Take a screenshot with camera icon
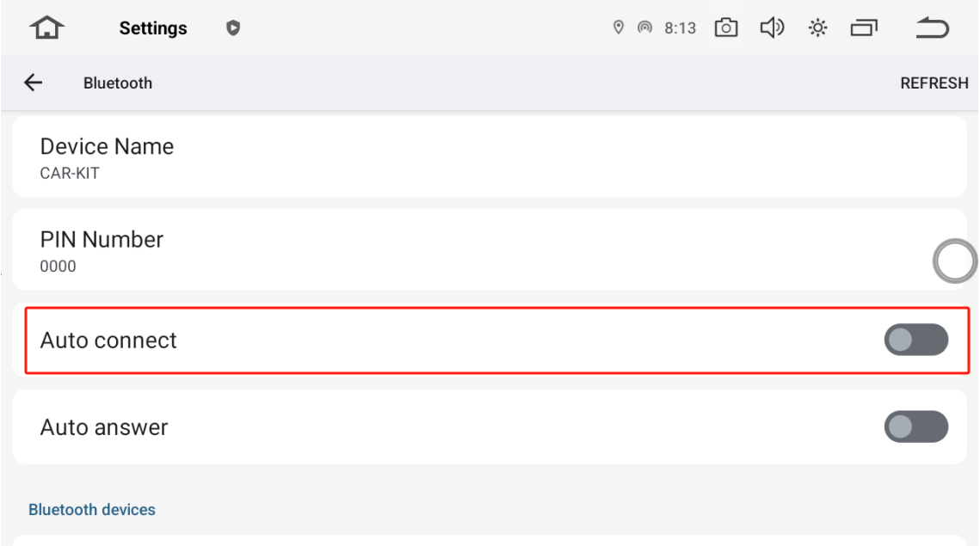 (726, 28)
